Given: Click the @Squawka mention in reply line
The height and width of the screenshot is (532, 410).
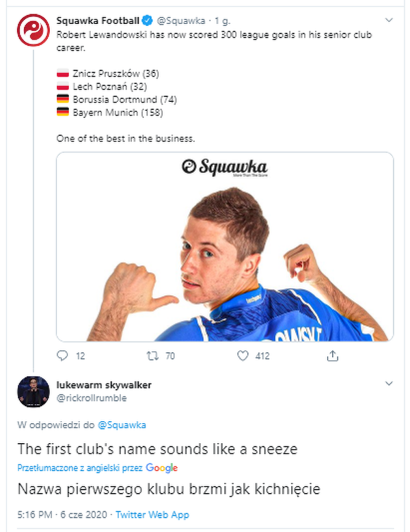Looking at the screenshot, I should [122, 425].
